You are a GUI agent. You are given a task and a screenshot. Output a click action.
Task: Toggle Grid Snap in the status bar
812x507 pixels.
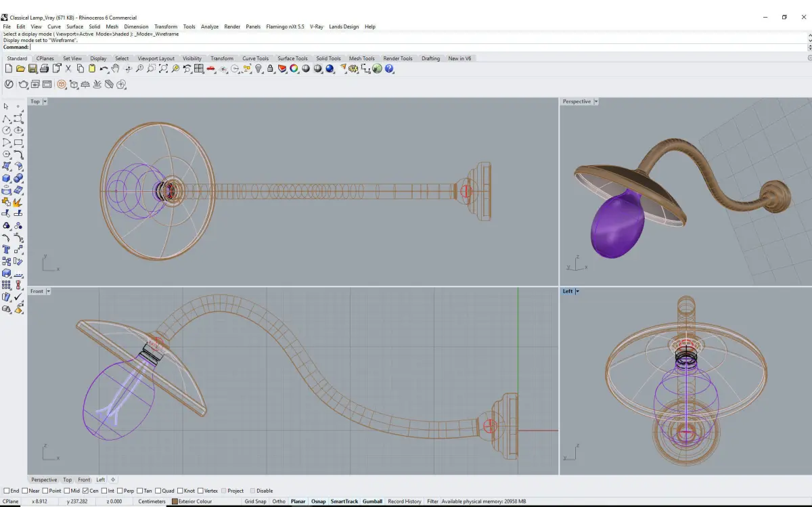[255, 502]
